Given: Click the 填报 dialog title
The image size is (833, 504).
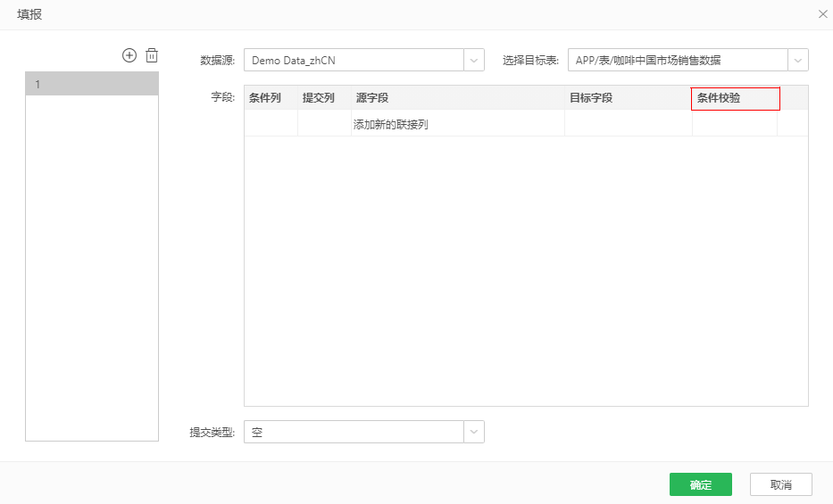Looking at the screenshot, I should (x=29, y=14).
